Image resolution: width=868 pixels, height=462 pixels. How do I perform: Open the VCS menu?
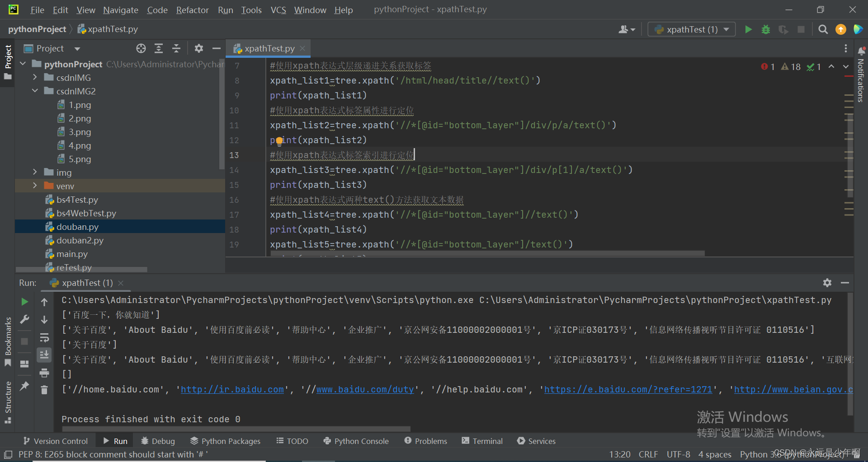[x=278, y=10]
